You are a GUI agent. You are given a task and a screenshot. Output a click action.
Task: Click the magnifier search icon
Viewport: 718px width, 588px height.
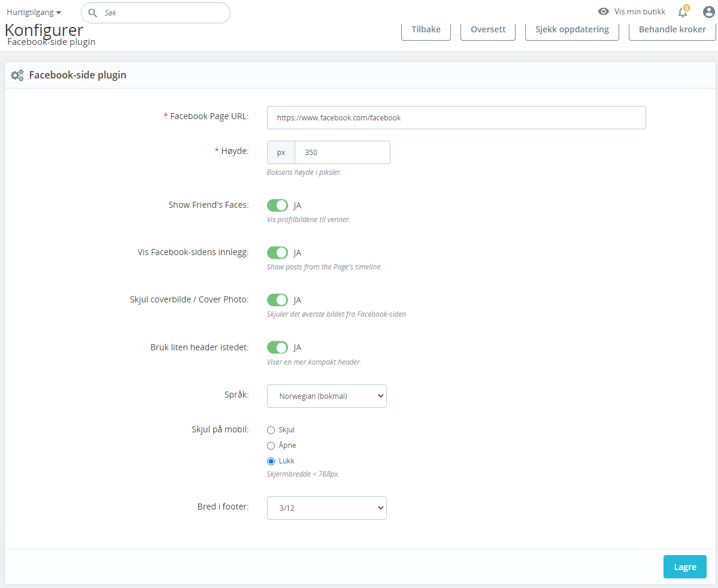click(92, 13)
